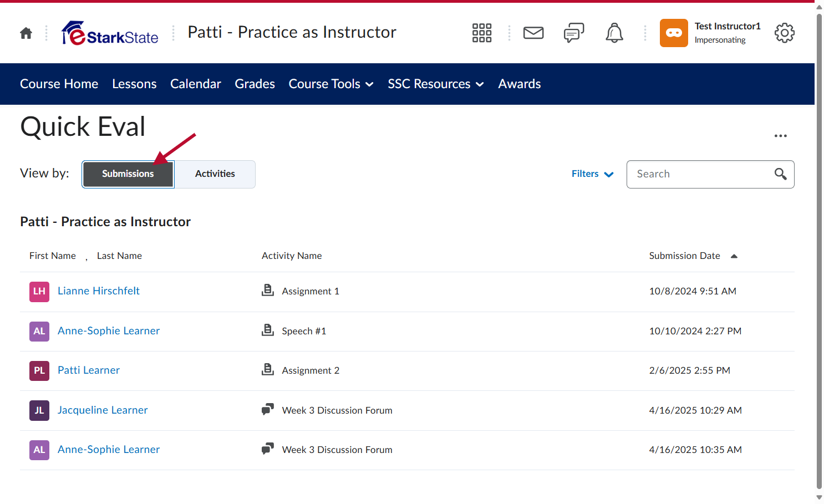
Task: Switch view to Submissions
Action: coord(128,174)
